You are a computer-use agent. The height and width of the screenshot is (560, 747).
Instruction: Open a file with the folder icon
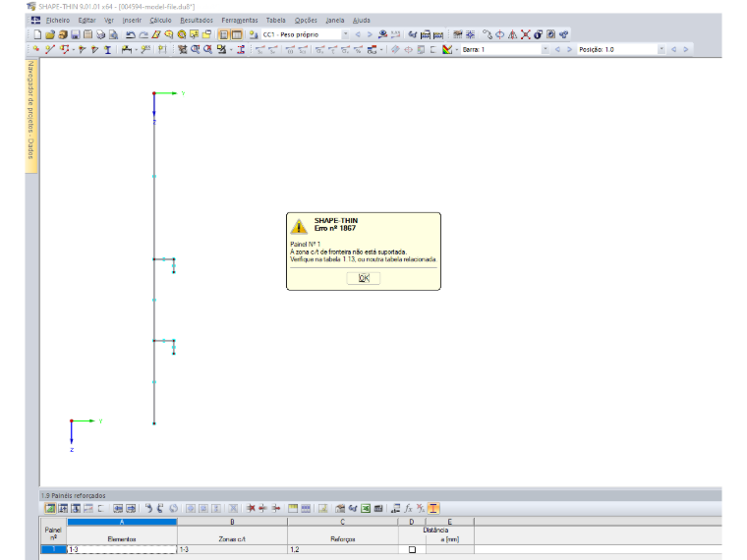tap(50, 34)
